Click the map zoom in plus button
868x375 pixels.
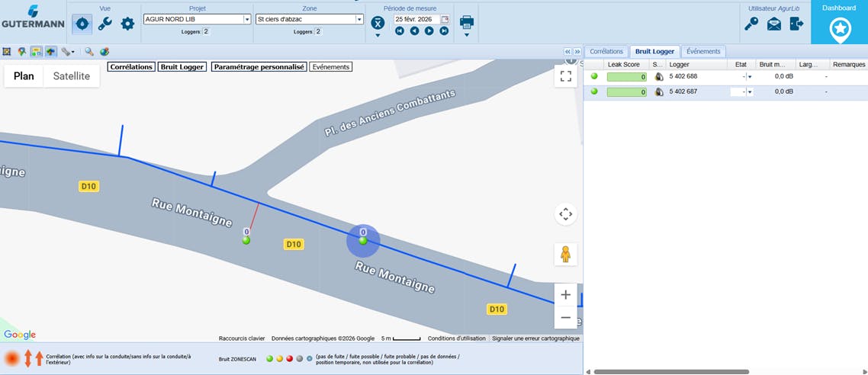point(565,295)
